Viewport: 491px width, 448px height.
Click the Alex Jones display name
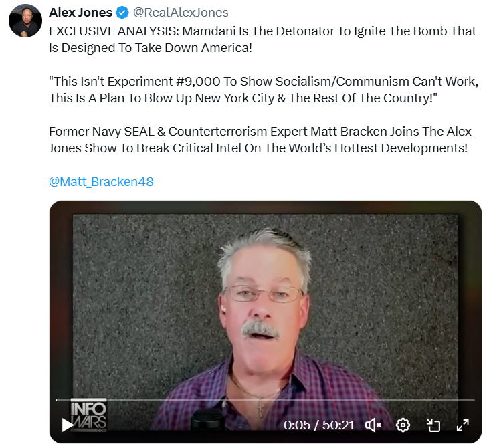(80, 13)
